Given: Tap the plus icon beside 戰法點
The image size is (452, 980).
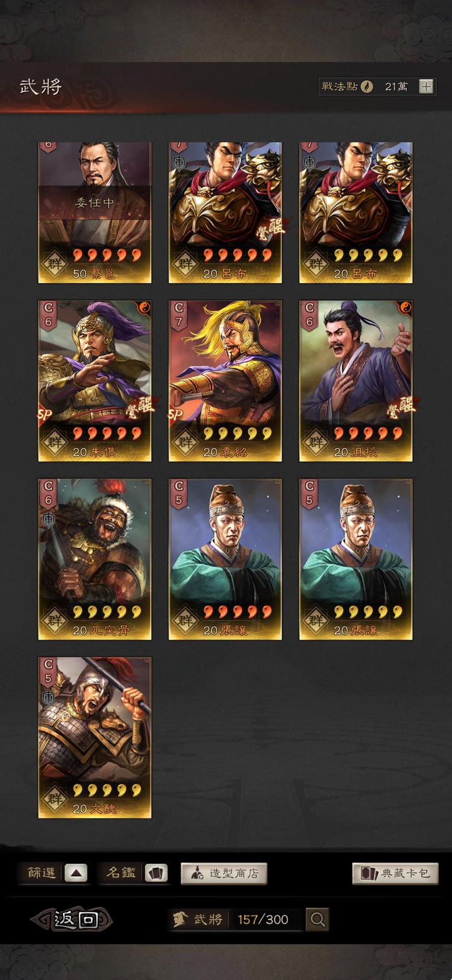Looking at the screenshot, I should 426,87.
